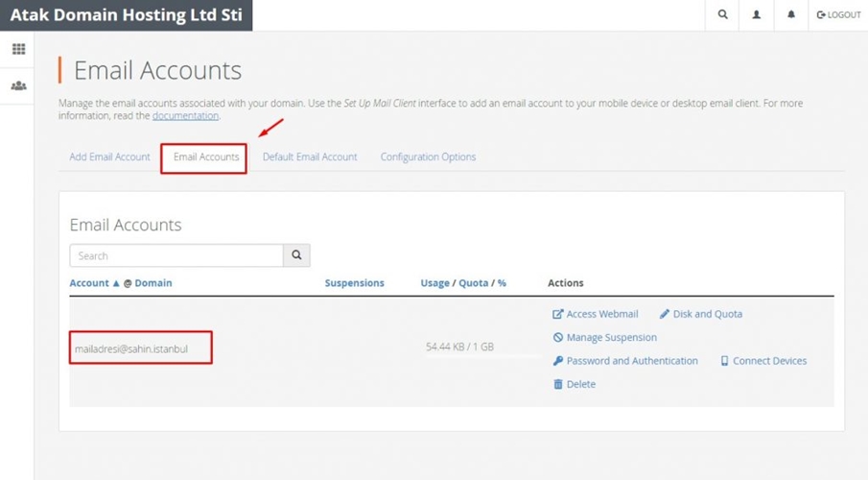Click the LOGOUT button
The width and height of the screenshot is (868, 480).
(838, 15)
